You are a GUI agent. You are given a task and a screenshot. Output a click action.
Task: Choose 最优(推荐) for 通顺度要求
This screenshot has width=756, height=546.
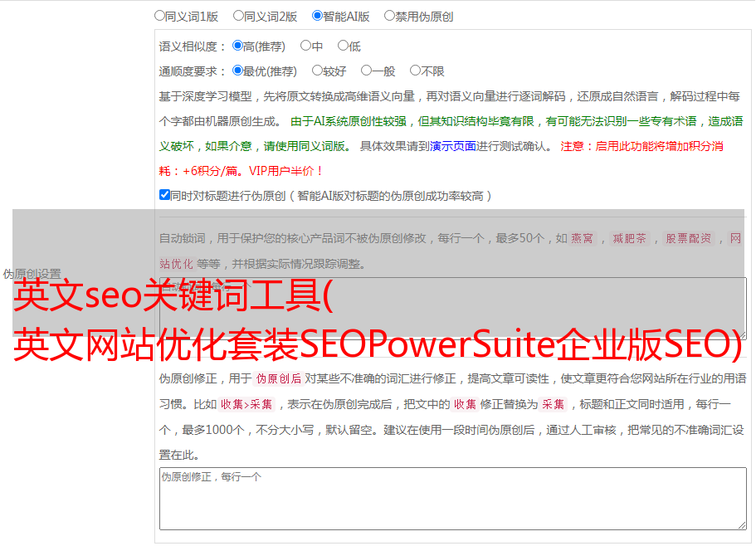237,71
